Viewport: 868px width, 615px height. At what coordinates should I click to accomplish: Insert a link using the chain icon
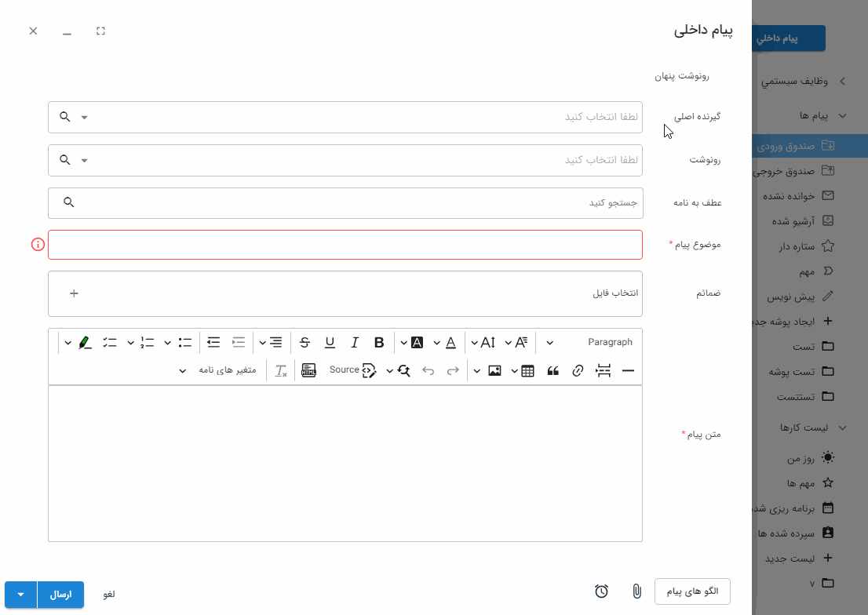pyautogui.click(x=578, y=370)
